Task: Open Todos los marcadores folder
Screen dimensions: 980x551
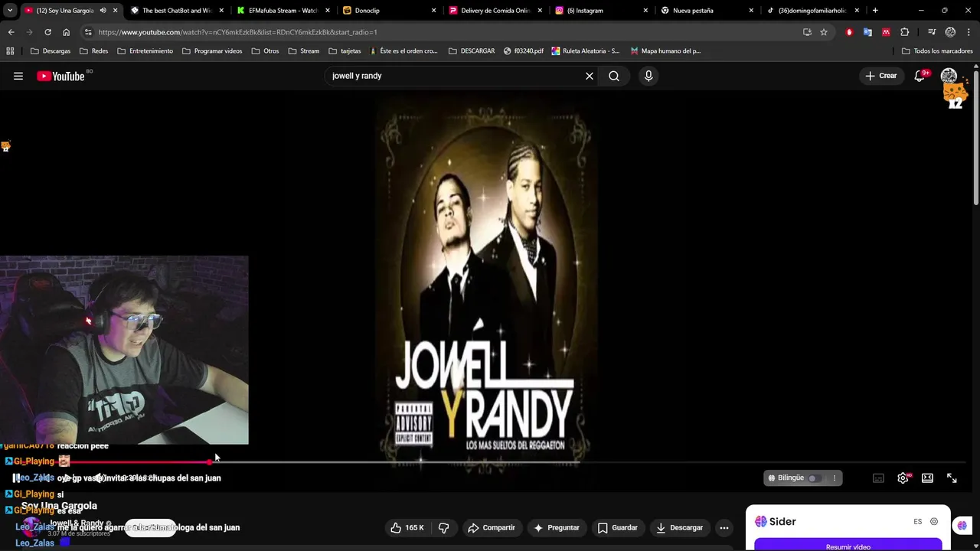Action: coord(937,51)
